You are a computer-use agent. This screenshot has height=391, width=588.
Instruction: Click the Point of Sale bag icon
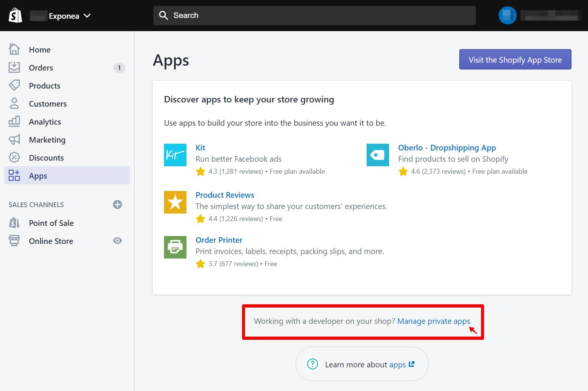coord(14,223)
